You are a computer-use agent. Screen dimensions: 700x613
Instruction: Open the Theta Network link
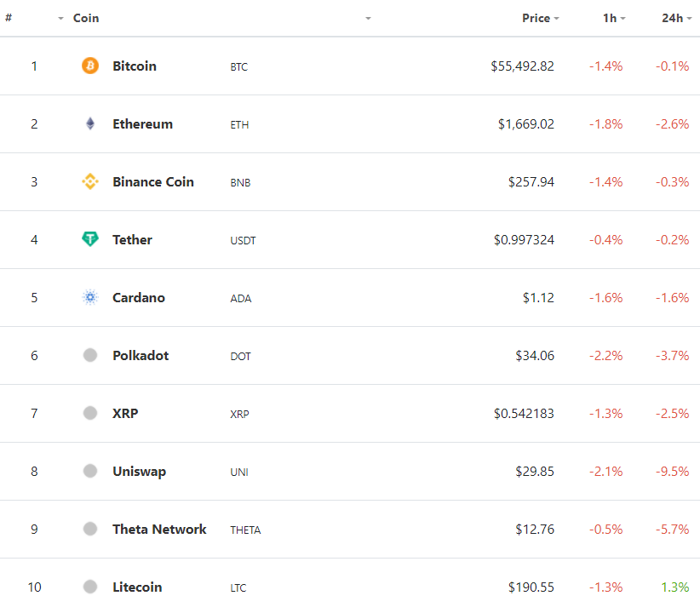pyautogui.click(x=159, y=529)
